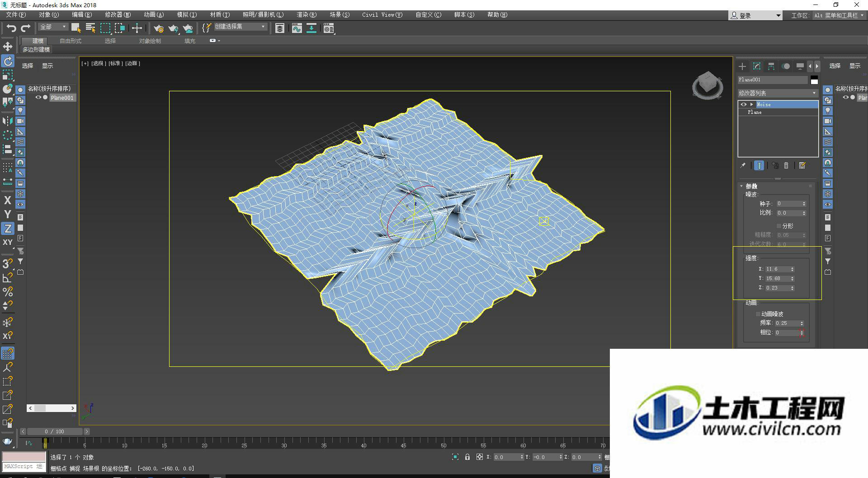Open the Edit Named Selection Sets icon
This screenshot has width=868, height=478.
(206, 28)
